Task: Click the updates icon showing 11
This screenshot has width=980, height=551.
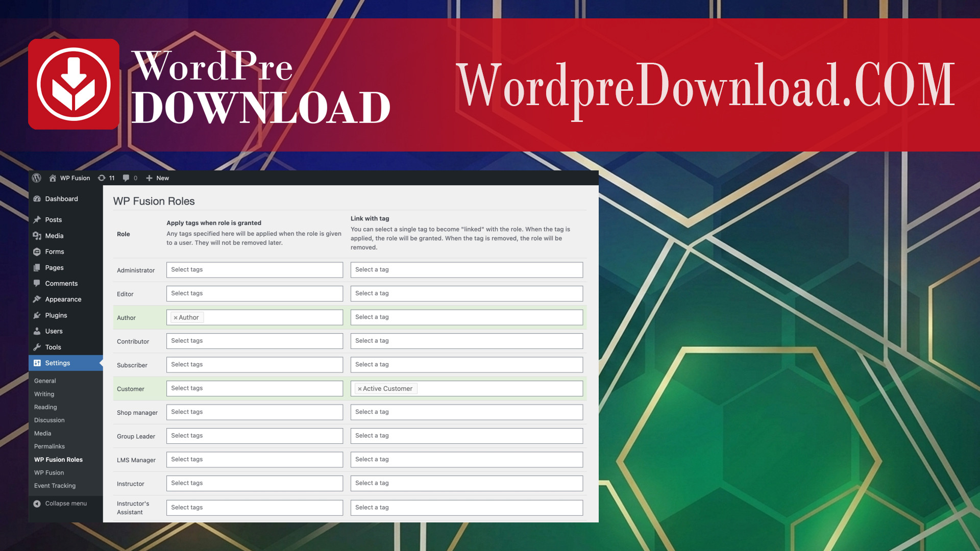Action: coord(102,178)
